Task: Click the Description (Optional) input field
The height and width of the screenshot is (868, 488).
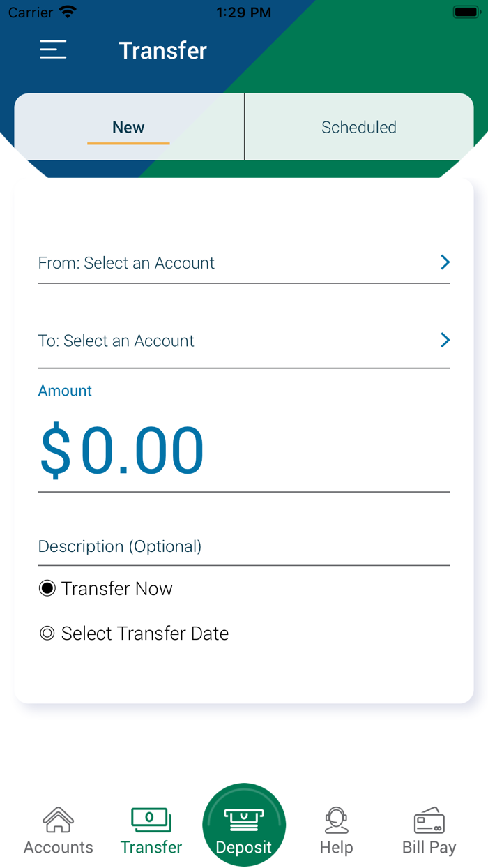Action: pos(209,546)
